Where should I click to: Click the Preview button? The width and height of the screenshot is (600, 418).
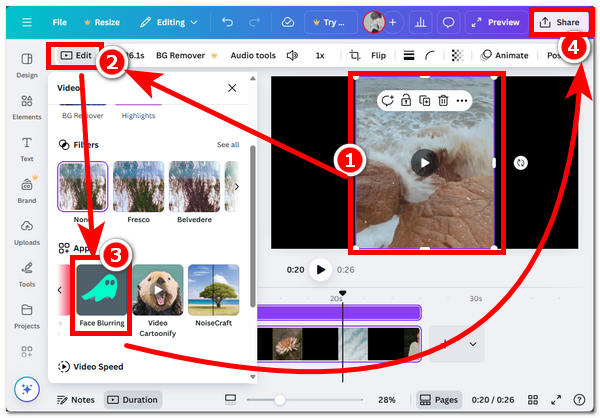(x=496, y=21)
